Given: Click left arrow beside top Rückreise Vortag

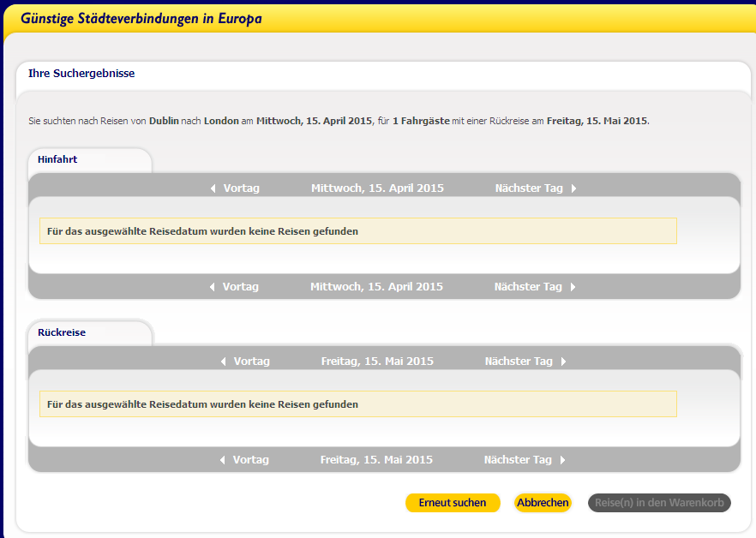Looking at the screenshot, I should (223, 362).
